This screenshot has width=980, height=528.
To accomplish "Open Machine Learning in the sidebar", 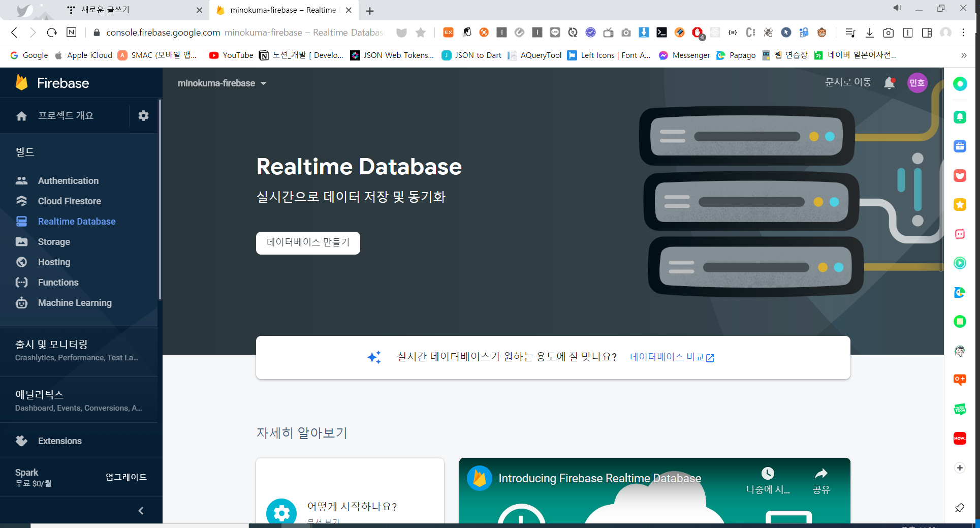I will point(75,303).
